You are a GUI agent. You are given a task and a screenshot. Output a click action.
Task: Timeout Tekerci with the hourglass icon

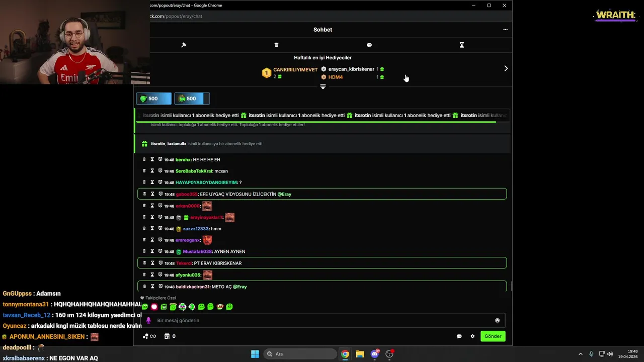[152, 263]
